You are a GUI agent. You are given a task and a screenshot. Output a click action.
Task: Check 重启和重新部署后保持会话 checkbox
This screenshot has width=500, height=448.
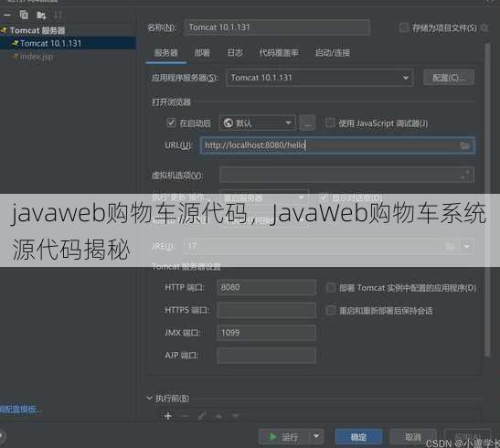pyautogui.click(x=330, y=310)
